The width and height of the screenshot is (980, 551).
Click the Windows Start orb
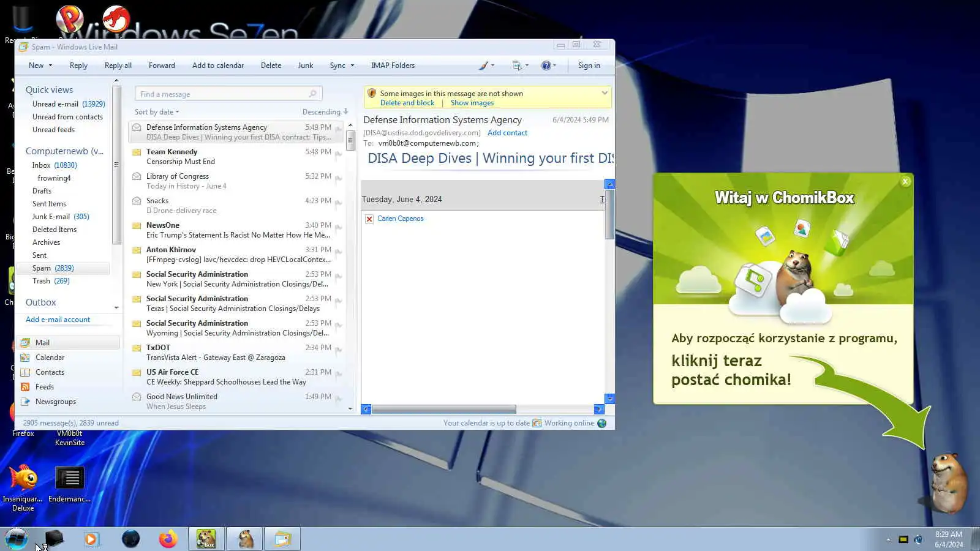click(17, 539)
